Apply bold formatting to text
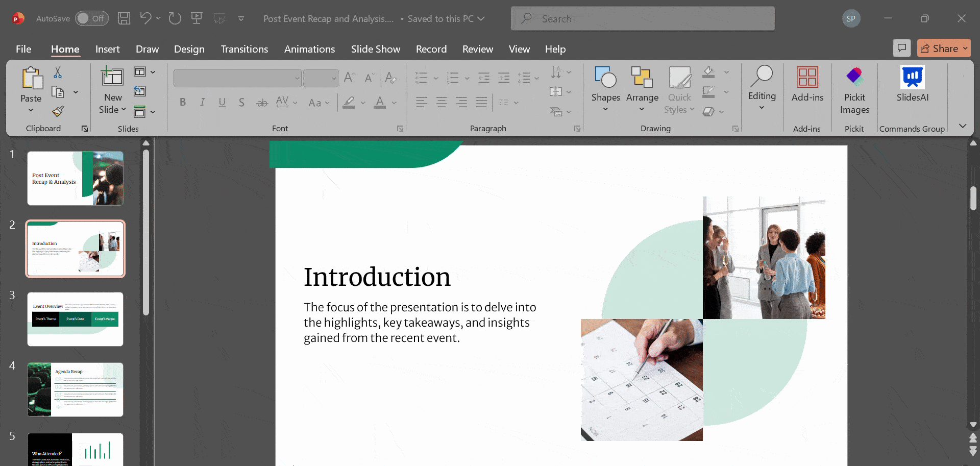Screen dimensions: 980x466 point(182,102)
